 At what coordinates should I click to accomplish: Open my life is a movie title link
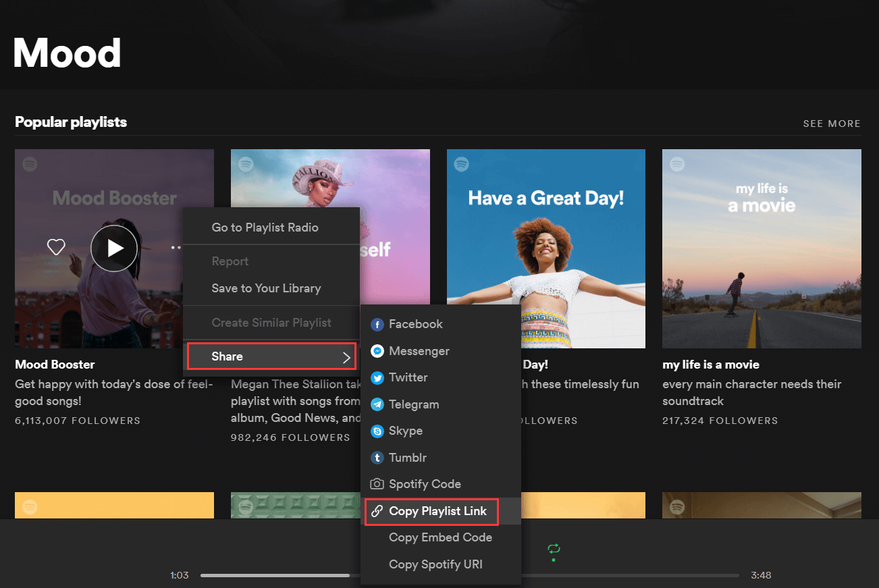click(711, 365)
